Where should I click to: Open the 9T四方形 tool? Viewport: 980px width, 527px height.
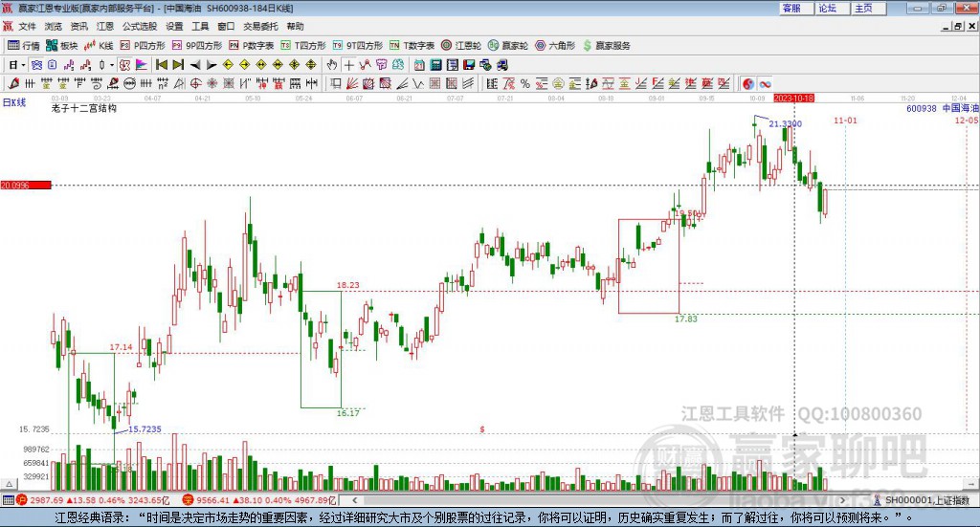coord(358,46)
